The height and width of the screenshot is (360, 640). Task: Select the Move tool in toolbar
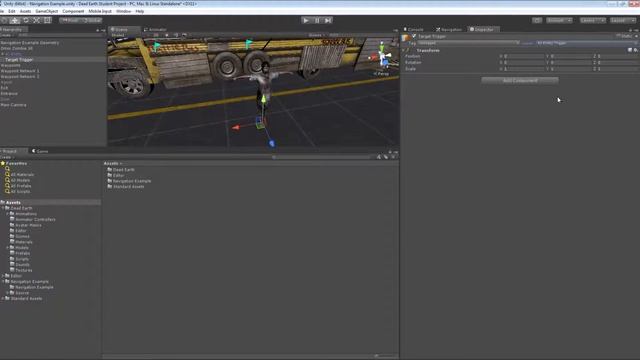click(x=15, y=20)
